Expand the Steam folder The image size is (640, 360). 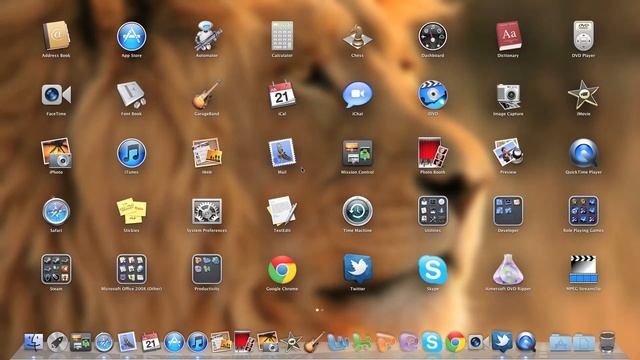click(56, 269)
